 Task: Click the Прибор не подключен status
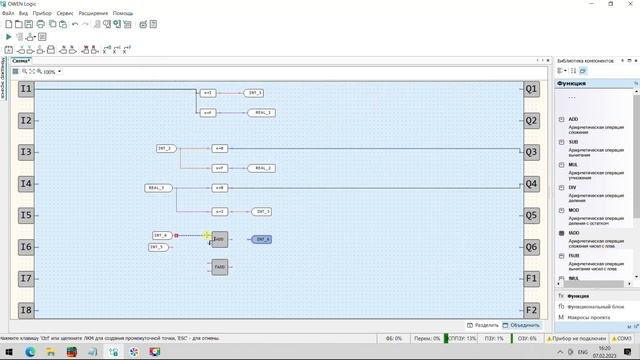(x=576, y=338)
